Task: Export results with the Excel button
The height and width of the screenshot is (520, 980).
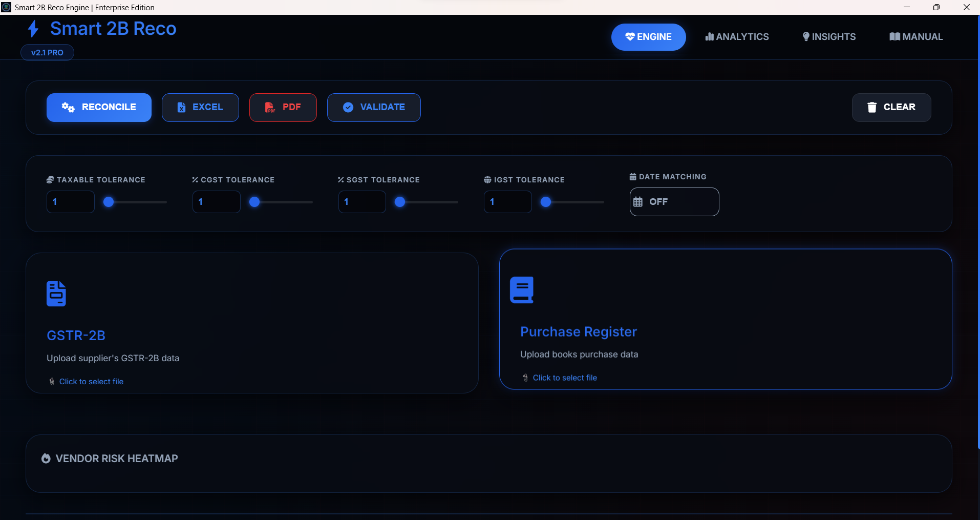Action: pos(200,108)
